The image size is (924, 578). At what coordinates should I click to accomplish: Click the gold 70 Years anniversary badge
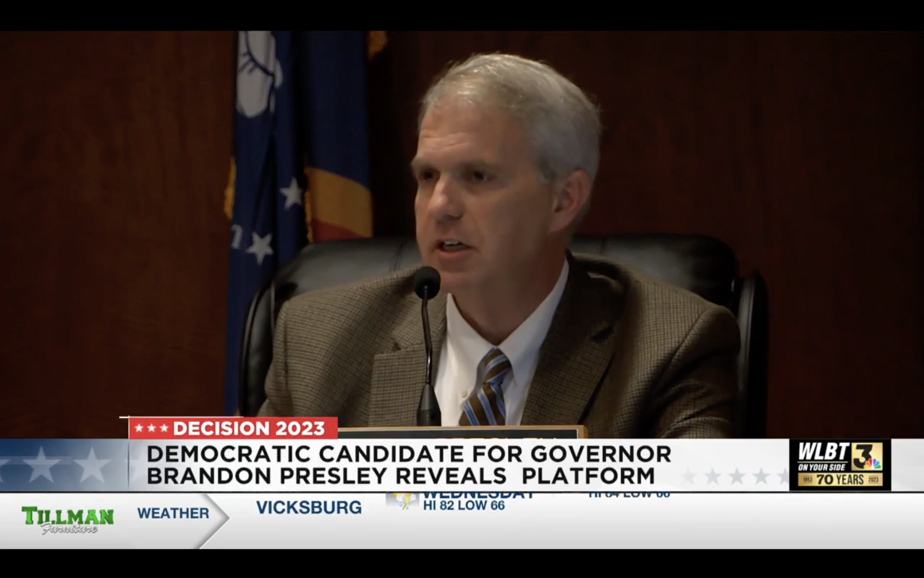841,479
